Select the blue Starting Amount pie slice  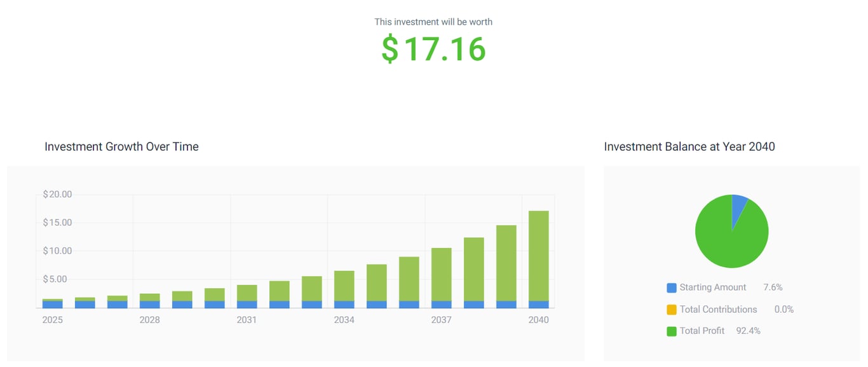pyautogui.click(x=739, y=205)
